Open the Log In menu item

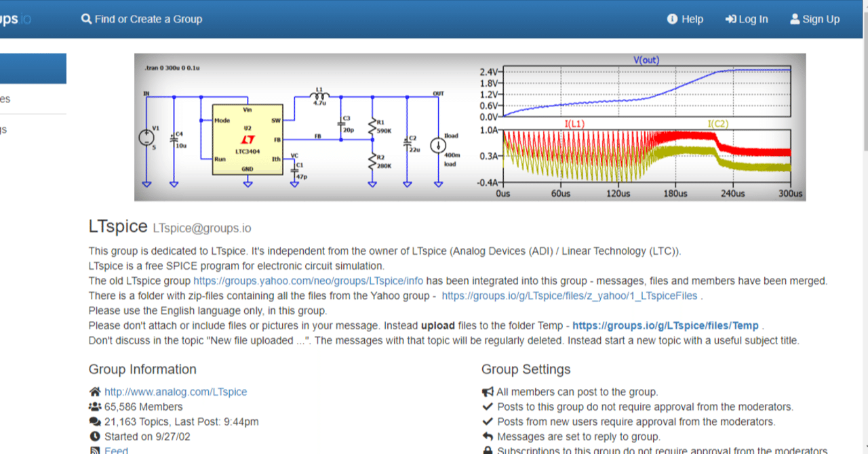(747, 19)
